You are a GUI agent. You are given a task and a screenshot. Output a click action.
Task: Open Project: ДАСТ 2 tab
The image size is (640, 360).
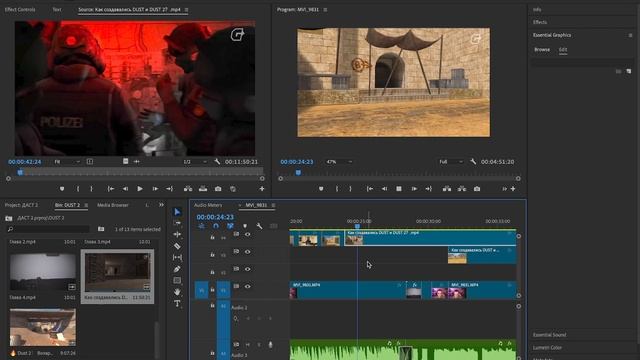[x=21, y=205]
